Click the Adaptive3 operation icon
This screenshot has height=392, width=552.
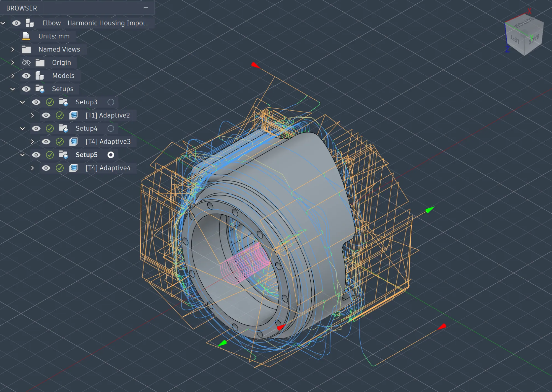tap(73, 142)
